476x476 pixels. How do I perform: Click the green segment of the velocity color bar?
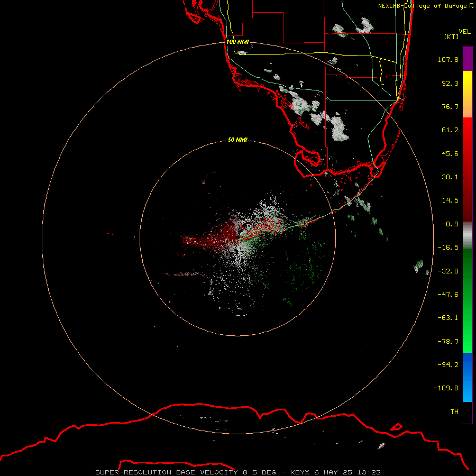click(467, 300)
